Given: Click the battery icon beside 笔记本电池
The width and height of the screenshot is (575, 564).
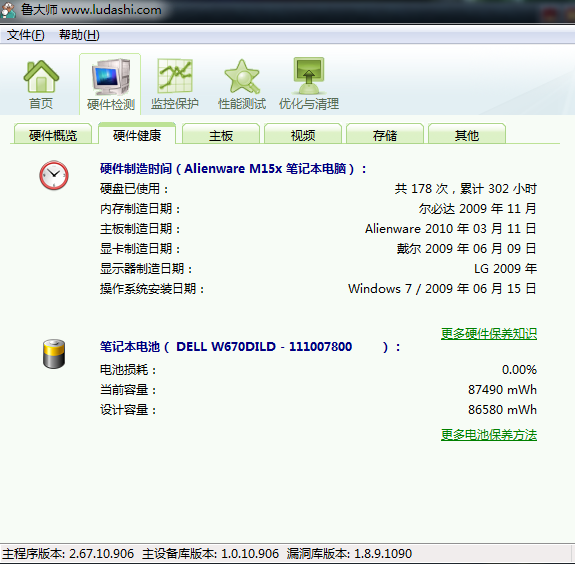Looking at the screenshot, I should [x=54, y=354].
